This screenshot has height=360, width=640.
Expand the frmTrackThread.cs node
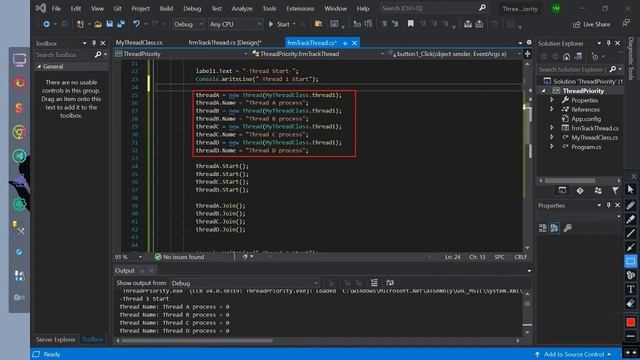tap(552, 128)
